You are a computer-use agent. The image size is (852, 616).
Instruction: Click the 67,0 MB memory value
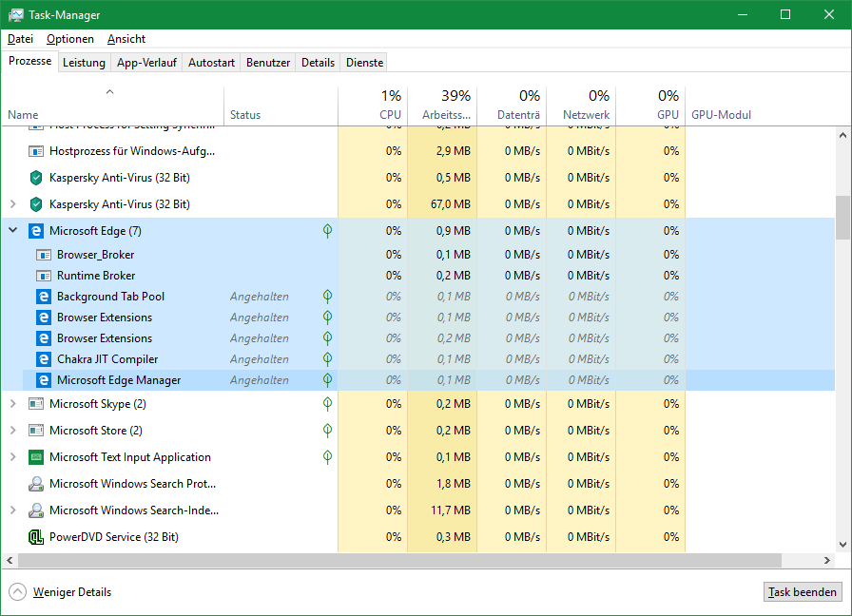(x=451, y=204)
